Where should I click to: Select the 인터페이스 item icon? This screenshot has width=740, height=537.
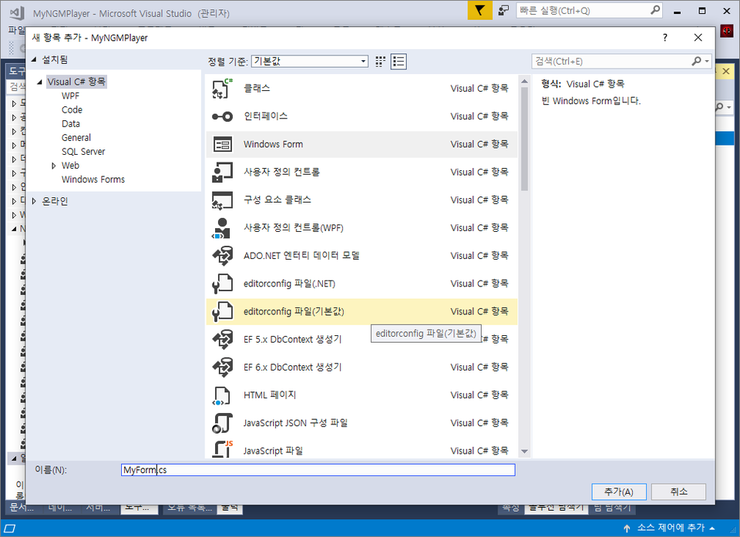[x=222, y=117]
